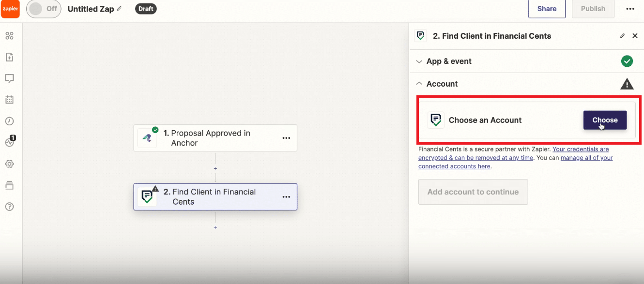The width and height of the screenshot is (644, 284).
Task: Open the credentials are encrypted link
Action: 514,153
